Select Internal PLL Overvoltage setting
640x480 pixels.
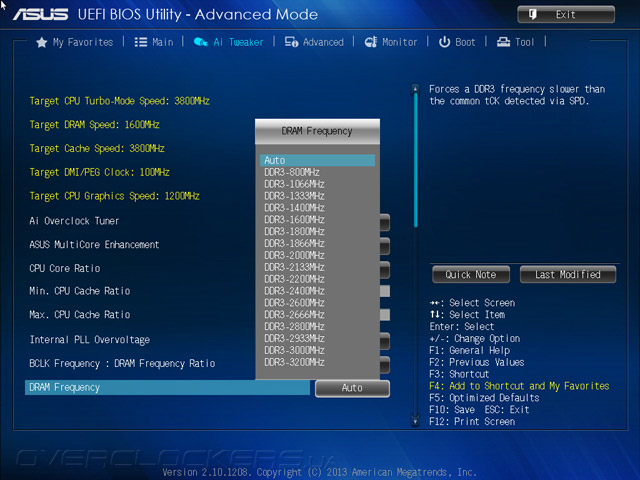point(89,340)
